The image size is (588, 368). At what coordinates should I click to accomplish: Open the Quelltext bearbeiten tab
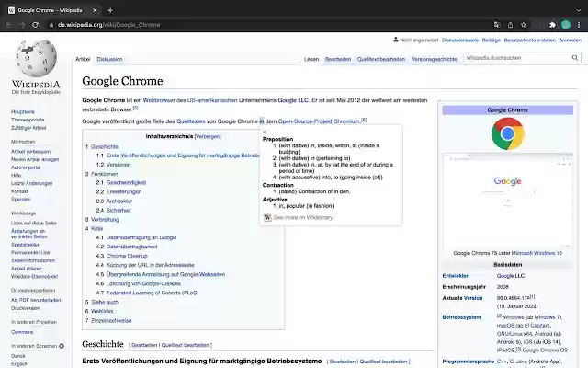click(x=381, y=59)
